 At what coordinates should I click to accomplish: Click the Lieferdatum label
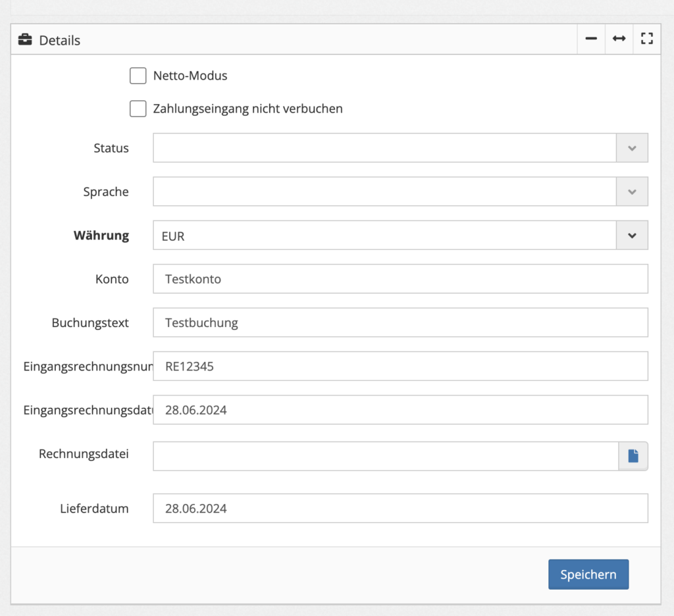pyautogui.click(x=94, y=509)
